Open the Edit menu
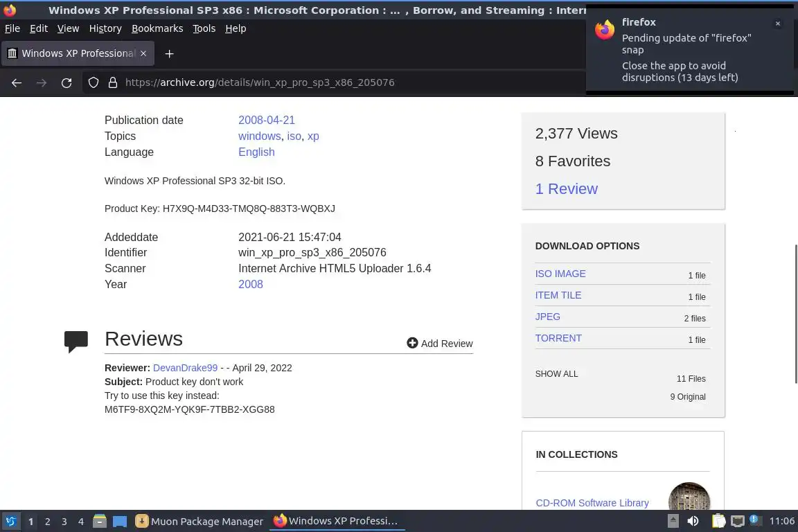 pyautogui.click(x=39, y=28)
